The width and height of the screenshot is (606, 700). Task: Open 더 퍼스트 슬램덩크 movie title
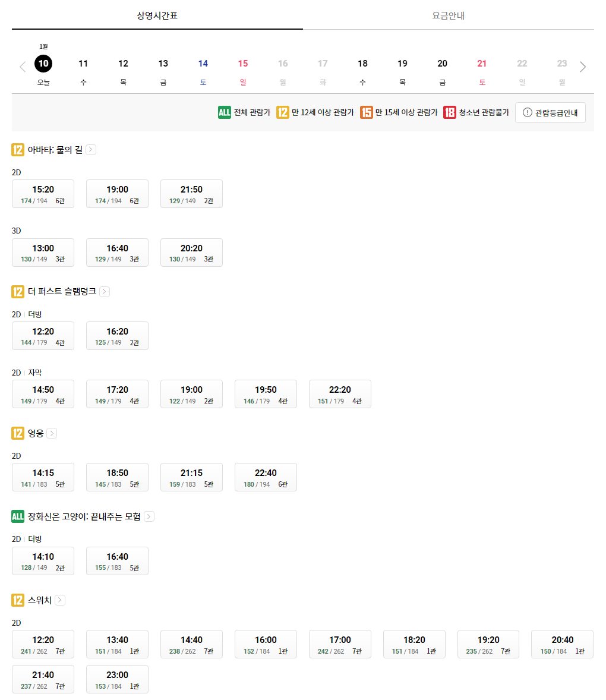tap(62, 292)
